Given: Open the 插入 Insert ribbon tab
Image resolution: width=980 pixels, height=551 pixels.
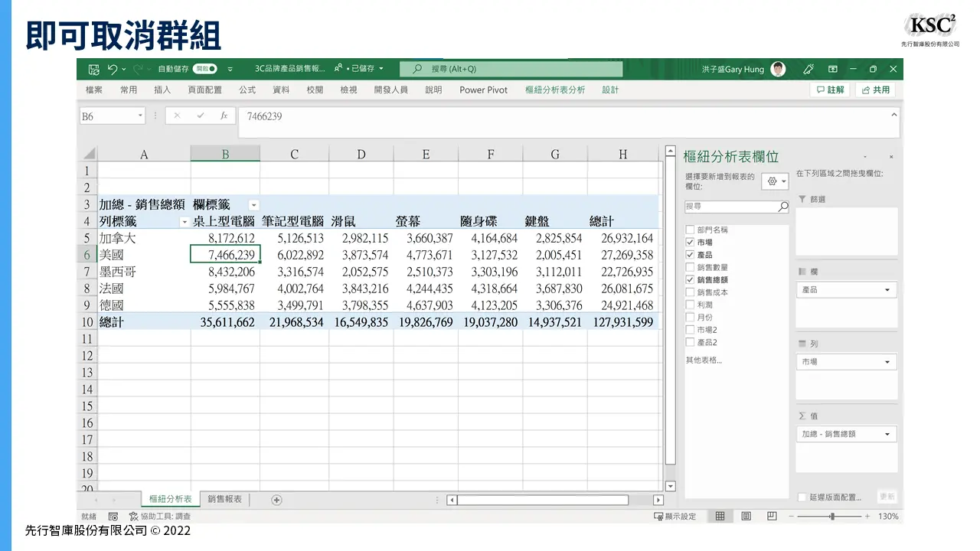Looking at the screenshot, I should coord(162,90).
